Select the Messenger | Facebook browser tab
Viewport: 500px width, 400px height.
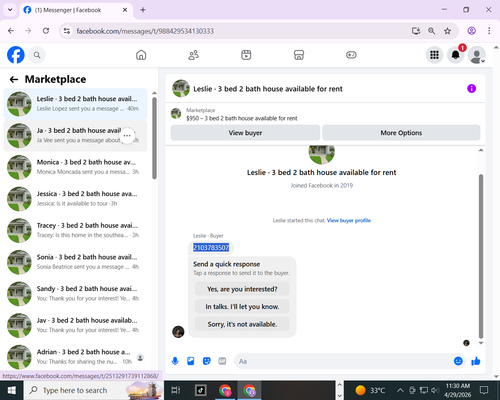click(76, 10)
